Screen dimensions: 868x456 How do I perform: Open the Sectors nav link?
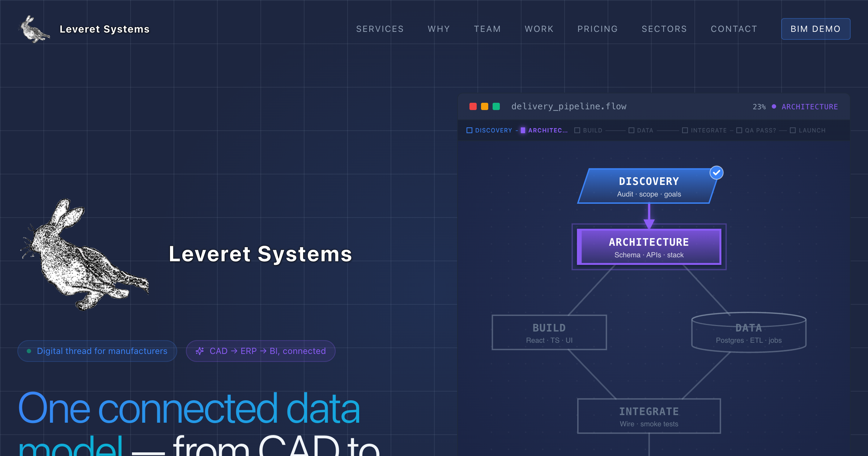(x=664, y=29)
